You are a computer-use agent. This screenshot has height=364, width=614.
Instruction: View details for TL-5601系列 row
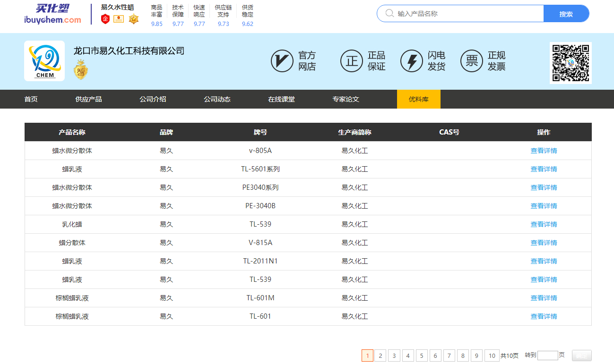(x=544, y=169)
